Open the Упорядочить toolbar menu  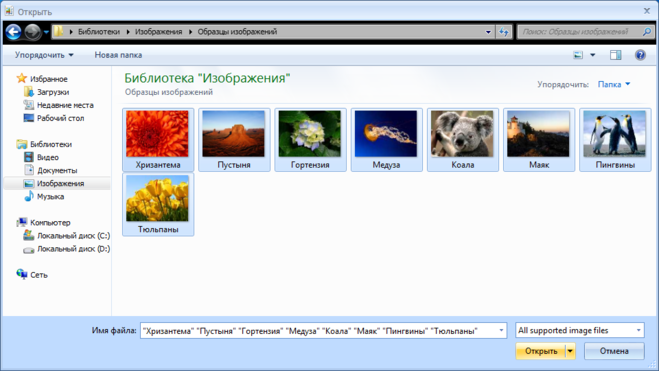[x=44, y=55]
